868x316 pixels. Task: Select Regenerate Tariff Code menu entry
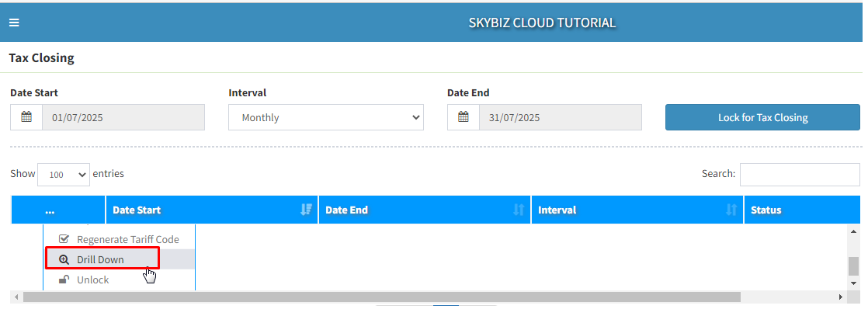(x=127, y=239)
